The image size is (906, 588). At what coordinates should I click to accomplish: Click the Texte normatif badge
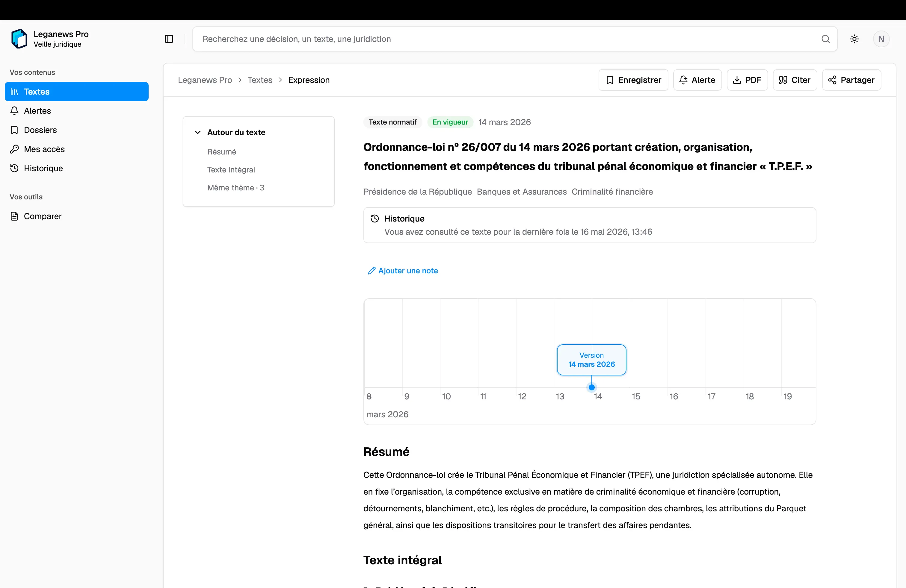pyautogui.click(x=392, y=122)
